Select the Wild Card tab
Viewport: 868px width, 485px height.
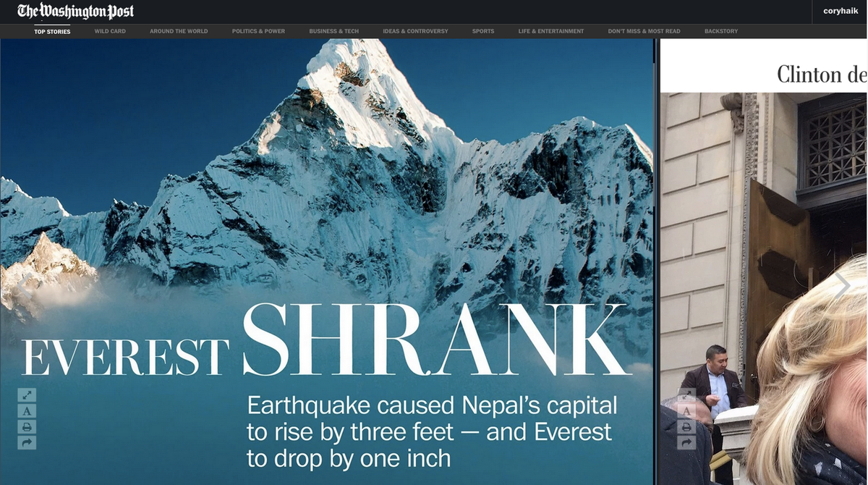(x=110, y=31)
